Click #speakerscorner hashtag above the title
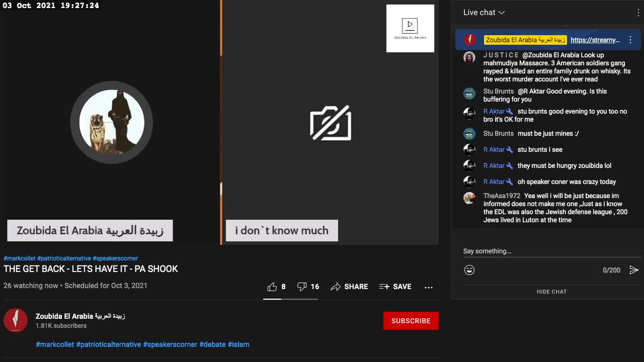This screenshot has height=362, width=644. coord(115,258)
